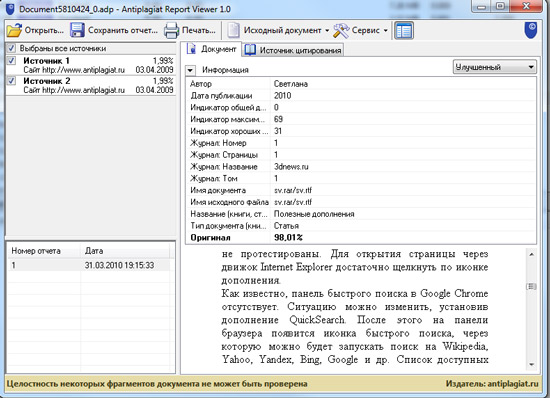The image size is (550, 398).
Task: Toggle the 'Выбраны все источники' checkbox
Action: click(11, 48)
